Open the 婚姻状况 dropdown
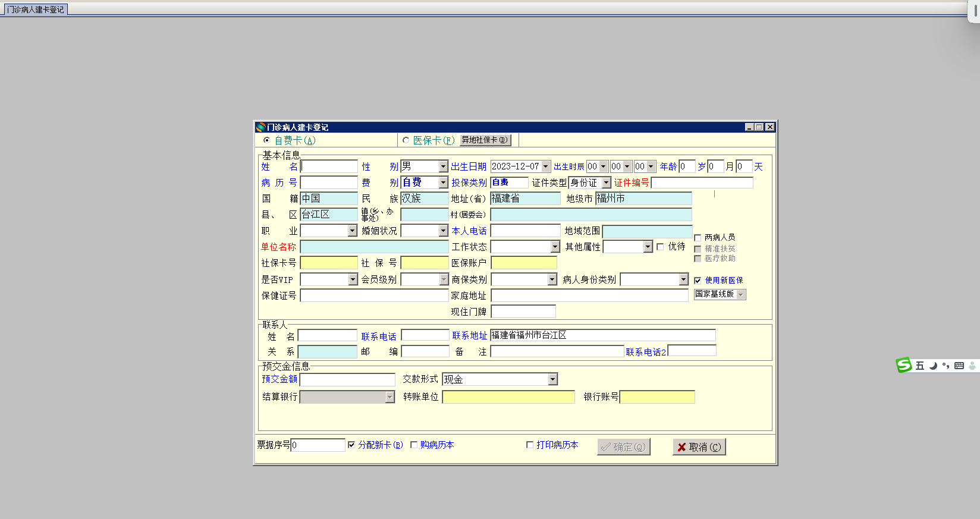The image size is (980, 519). pos(443,231)
